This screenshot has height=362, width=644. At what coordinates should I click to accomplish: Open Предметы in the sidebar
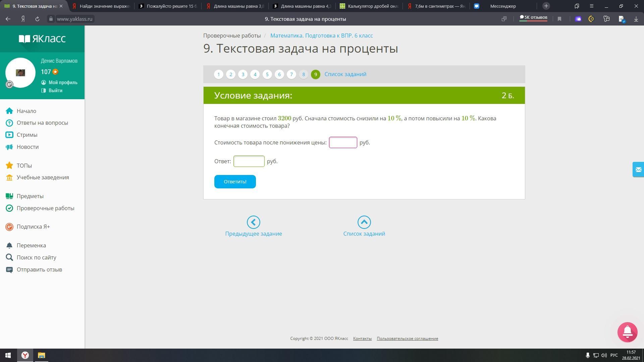24,196
